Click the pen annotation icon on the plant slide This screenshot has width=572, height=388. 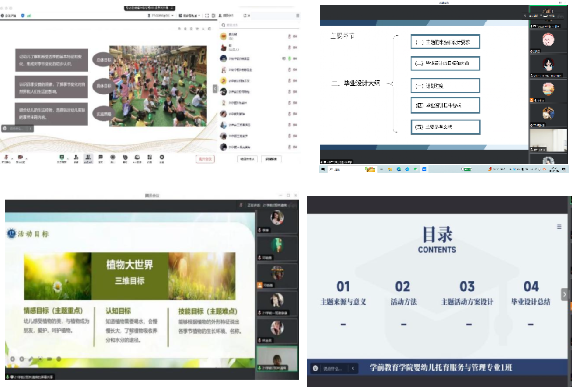click(31, 359)
